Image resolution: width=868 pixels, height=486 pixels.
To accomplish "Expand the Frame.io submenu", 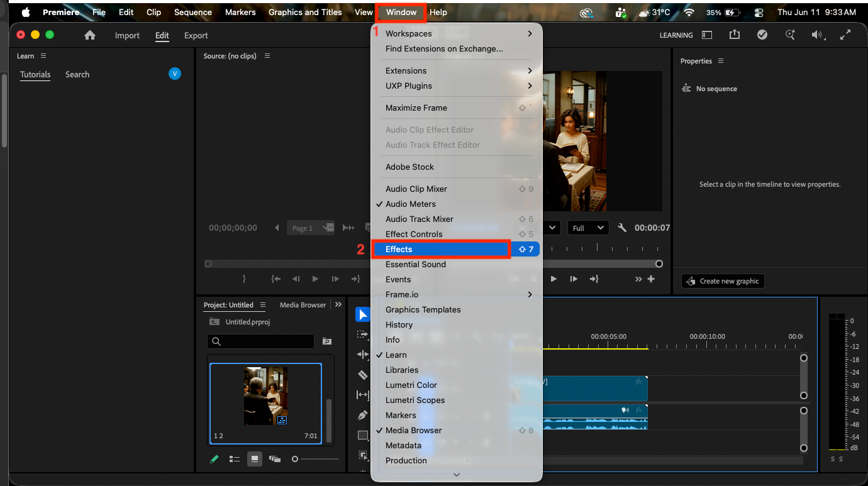I will (457, 294).
